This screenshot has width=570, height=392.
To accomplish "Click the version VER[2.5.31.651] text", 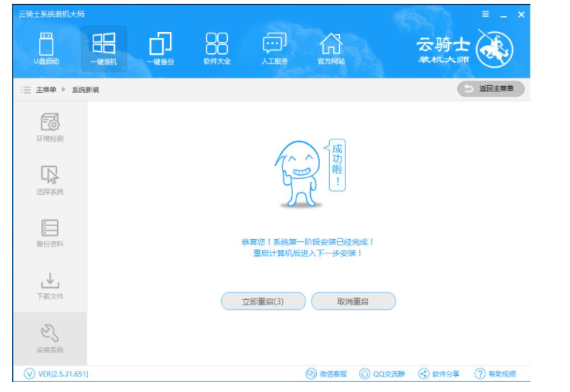I will (63, 374).
